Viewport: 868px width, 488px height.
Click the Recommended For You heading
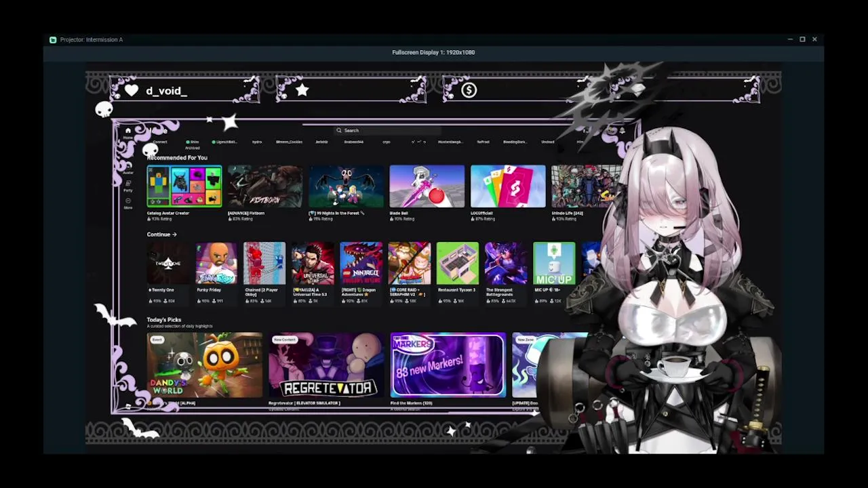[x=177, y=158]
